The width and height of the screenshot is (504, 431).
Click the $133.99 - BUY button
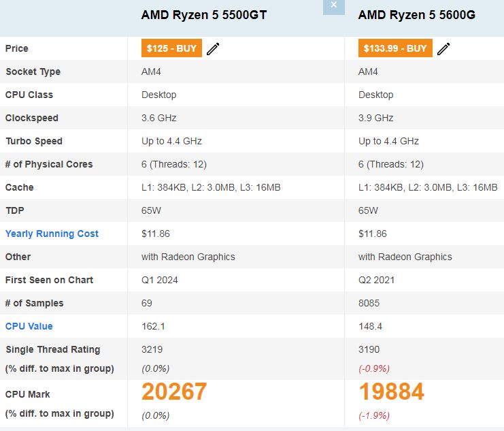[x=395, y=48]
